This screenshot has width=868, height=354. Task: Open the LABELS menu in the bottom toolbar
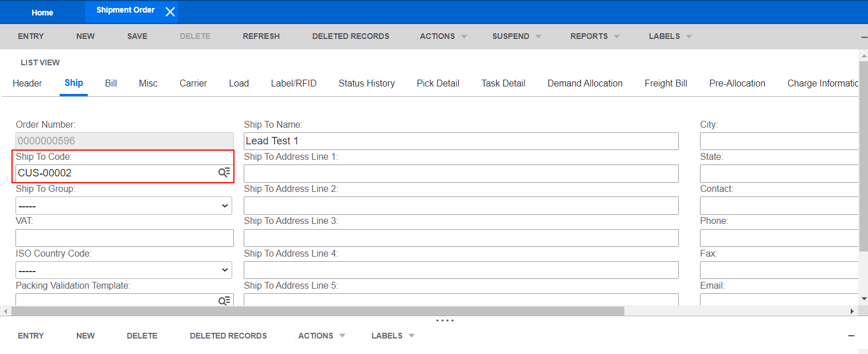[392, 336]
